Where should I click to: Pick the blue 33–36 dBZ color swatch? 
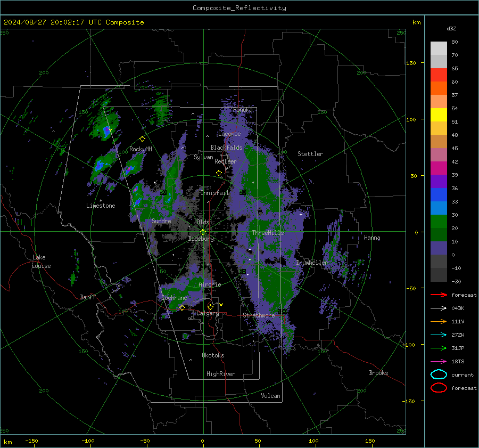click(439, 195)
